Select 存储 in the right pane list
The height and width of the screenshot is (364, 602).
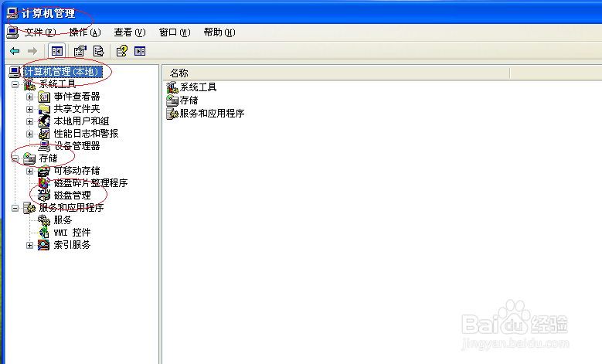[189, 100]
